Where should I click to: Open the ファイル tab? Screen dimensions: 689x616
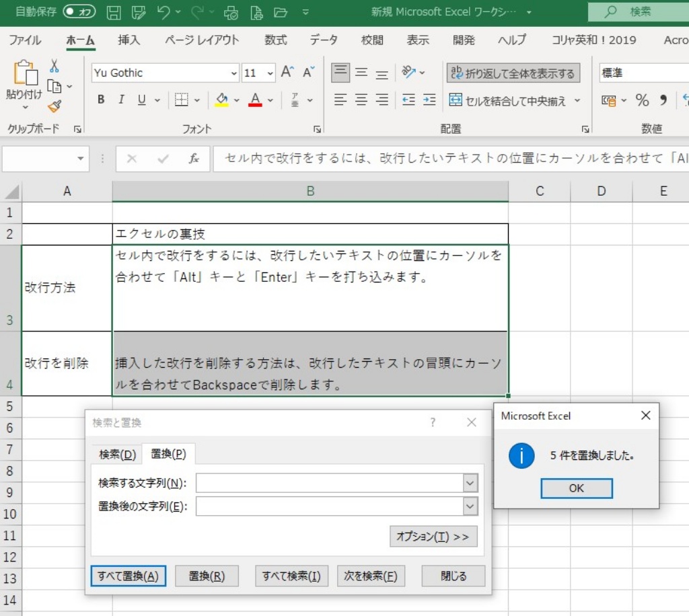[x=25, y=40]
